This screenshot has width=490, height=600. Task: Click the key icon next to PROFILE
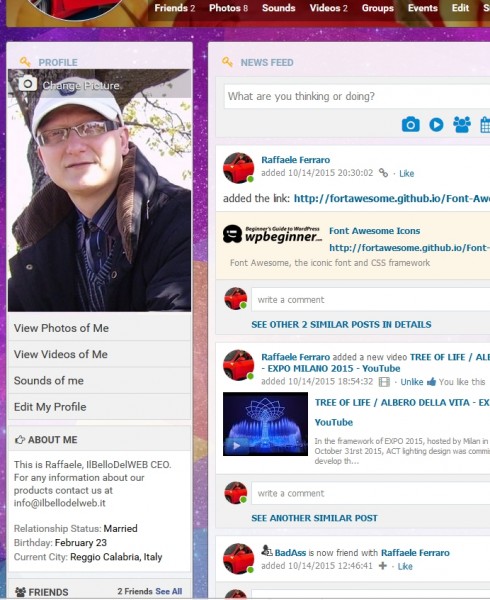click(25, 62)
